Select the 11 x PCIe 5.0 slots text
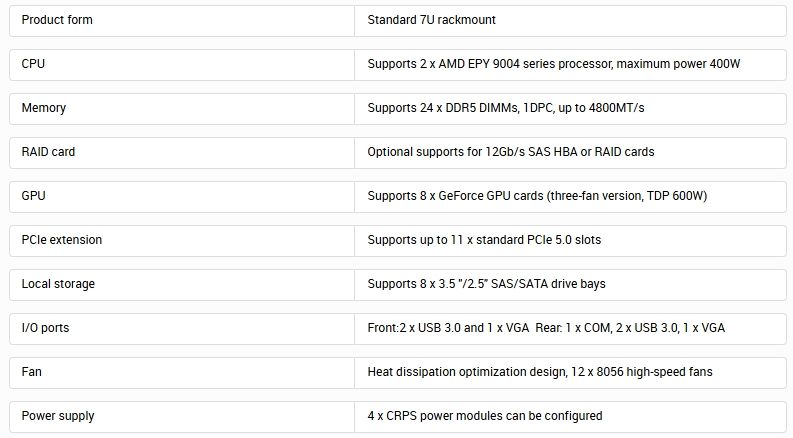793x438 pixels. [484, 240]
